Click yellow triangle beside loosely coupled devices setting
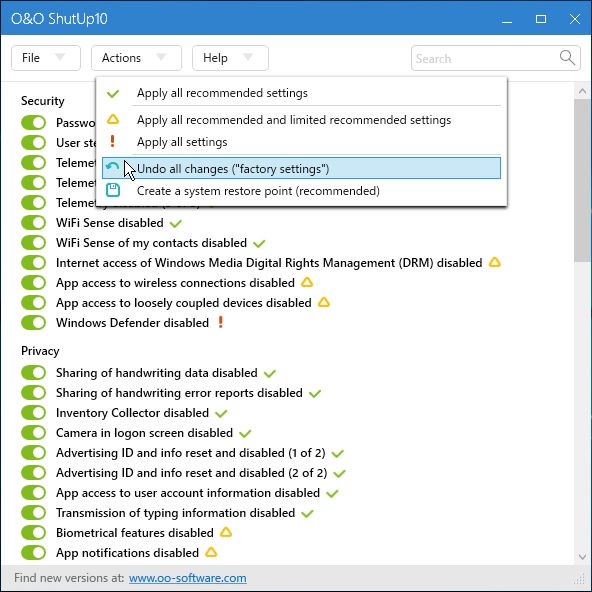This screenshot has height=592, width=592. click(324, 302)
